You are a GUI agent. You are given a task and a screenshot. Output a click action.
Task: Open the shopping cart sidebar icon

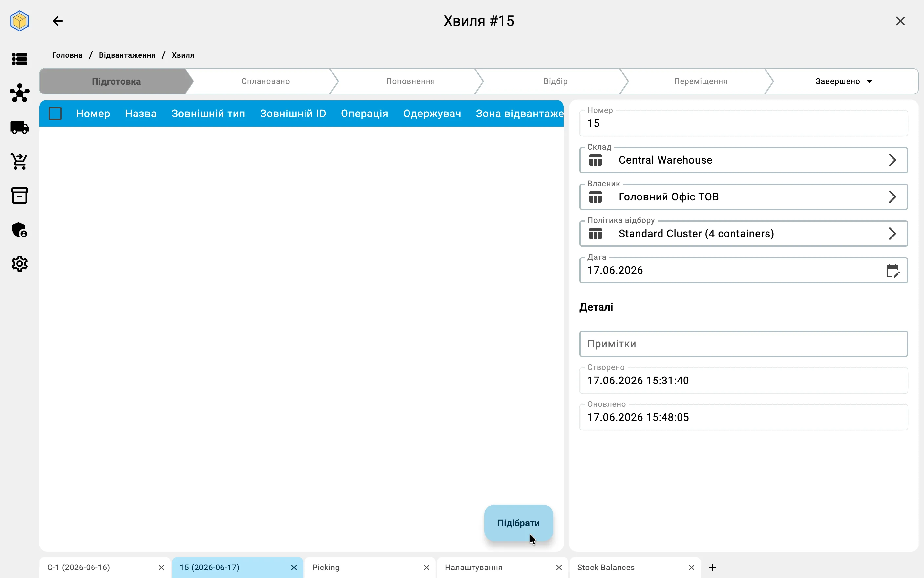[x=19, y=161]
